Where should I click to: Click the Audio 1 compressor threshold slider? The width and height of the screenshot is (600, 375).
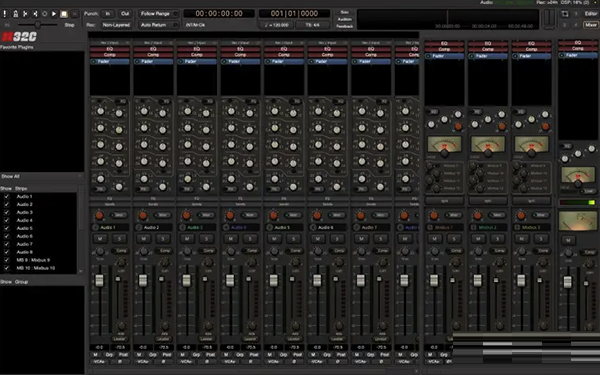pyautogui.click(x=118, y=279)
